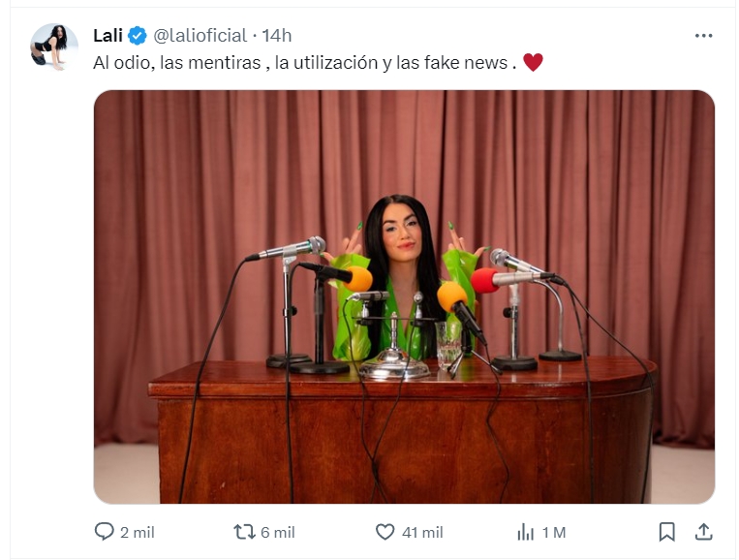Image resolution: width=739 pixels, height=560 pixels.
Task: Click the red heart emoji in the tweet text
Action: click(x=533, y=62)
